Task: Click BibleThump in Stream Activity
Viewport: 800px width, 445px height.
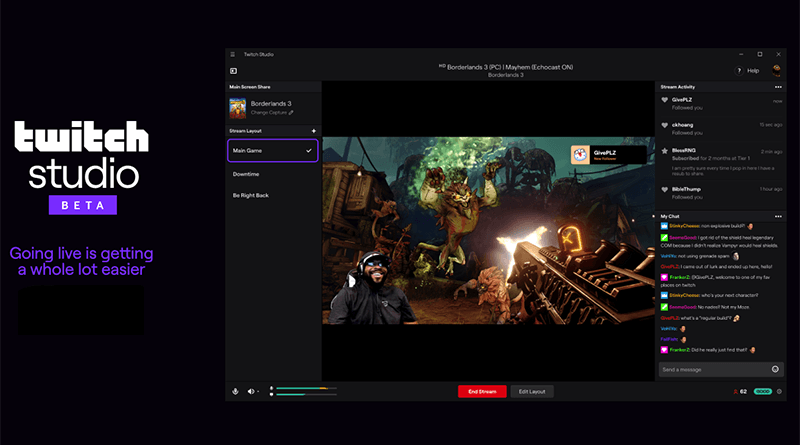Action: (686, 189)
